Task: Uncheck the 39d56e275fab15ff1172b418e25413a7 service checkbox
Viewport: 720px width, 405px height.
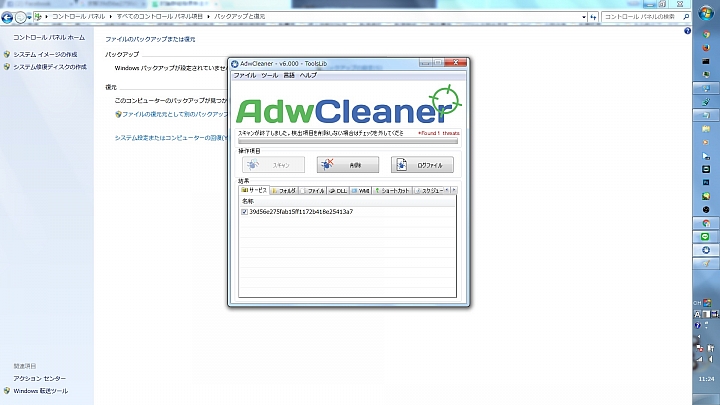Action: (x=244, y=212)
